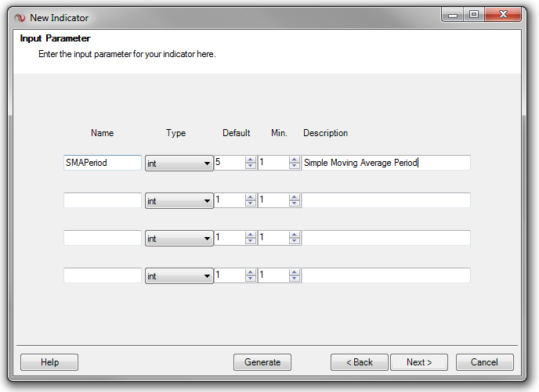Decrease the fourth row's Default value with the down arrow
The height and width of the screenshot is (392, 539).
tap(251, 279)
